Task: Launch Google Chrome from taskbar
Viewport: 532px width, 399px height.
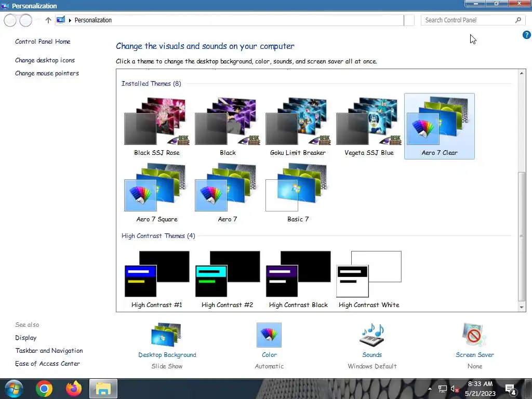Action: (44, 389)
